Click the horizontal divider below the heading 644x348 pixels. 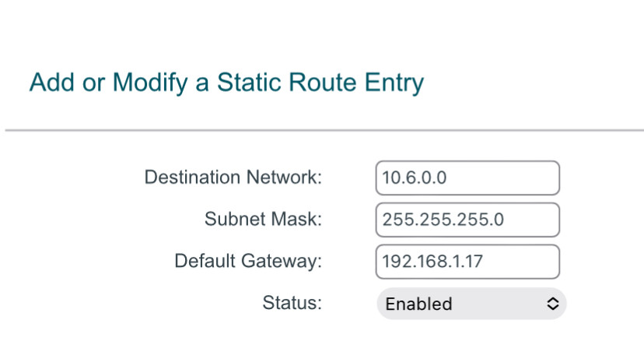coord(324,130)
